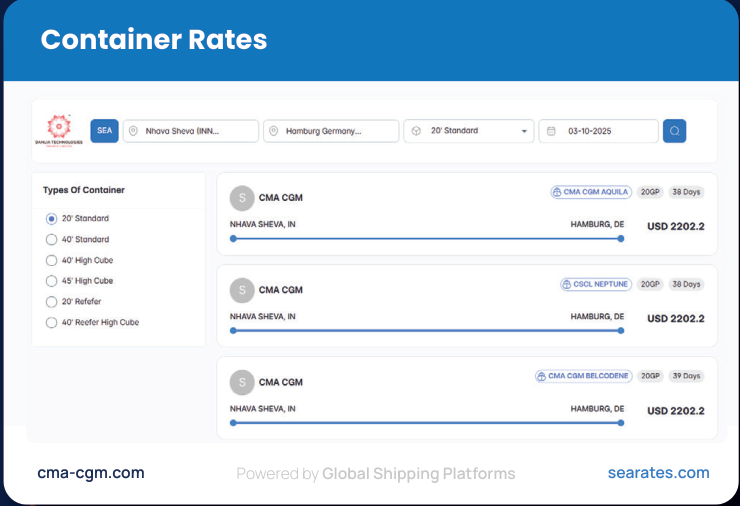The width and height of the screenshot is (740, 506).
Task: Click the Nhava Sheva origin input field
Action: pos(191,131)
